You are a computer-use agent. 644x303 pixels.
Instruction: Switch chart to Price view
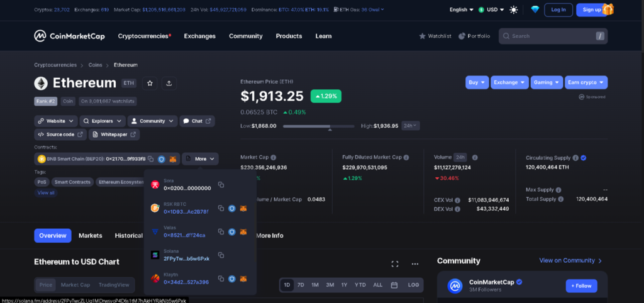pos(45,285)
